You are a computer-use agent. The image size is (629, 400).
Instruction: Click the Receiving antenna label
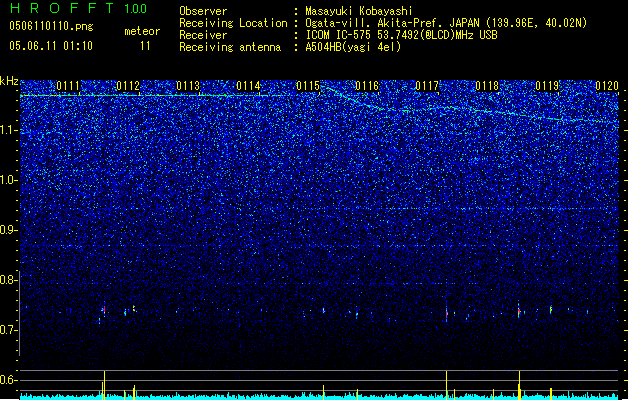point(230,47)
